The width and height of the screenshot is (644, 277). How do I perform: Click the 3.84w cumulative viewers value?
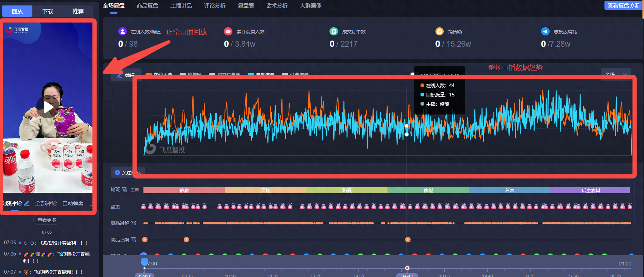coord(245,44)
